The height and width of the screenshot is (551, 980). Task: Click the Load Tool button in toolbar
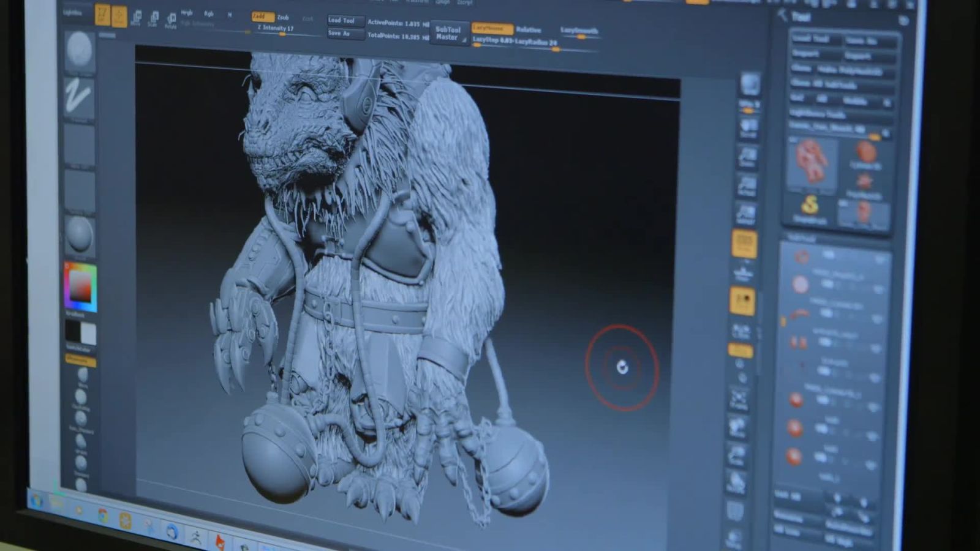(x=344, y=20)
